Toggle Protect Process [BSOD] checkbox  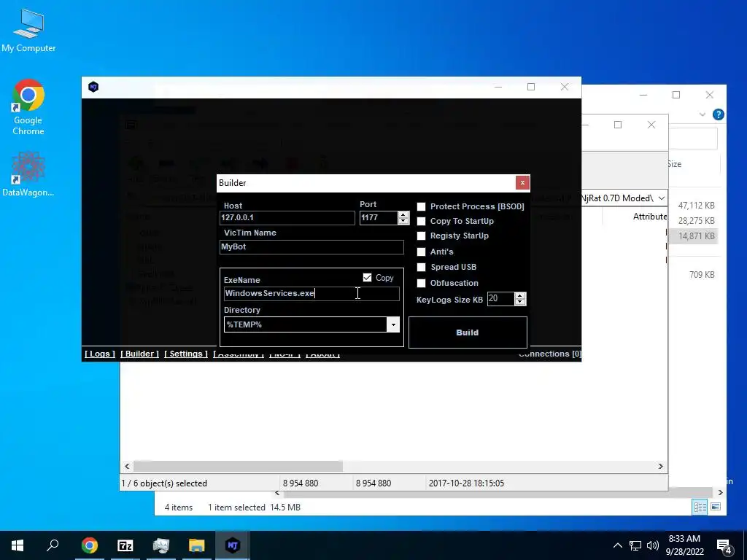point(421,206)
